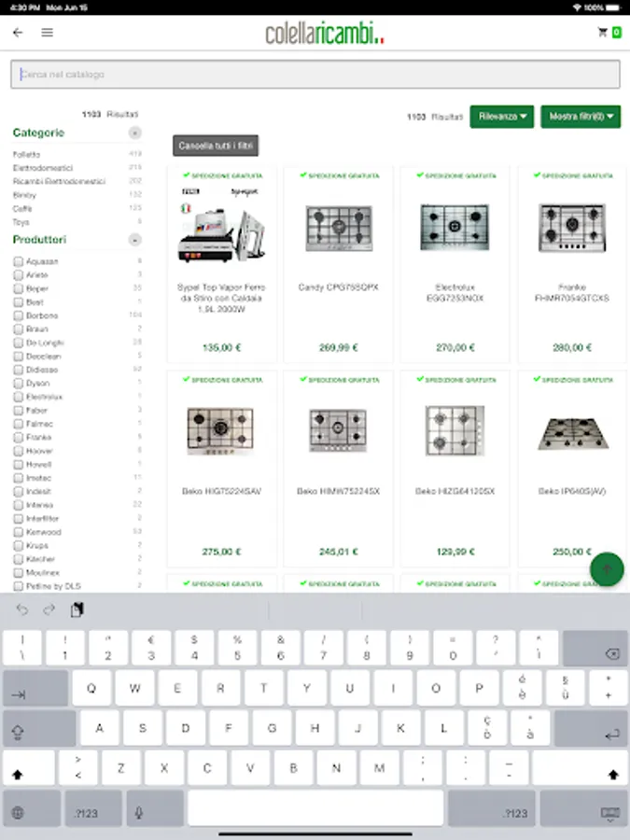This screenshot has width=630, height=840.
Task: Tap the keyboard backspace key
Action: click(x=595, y=647)
